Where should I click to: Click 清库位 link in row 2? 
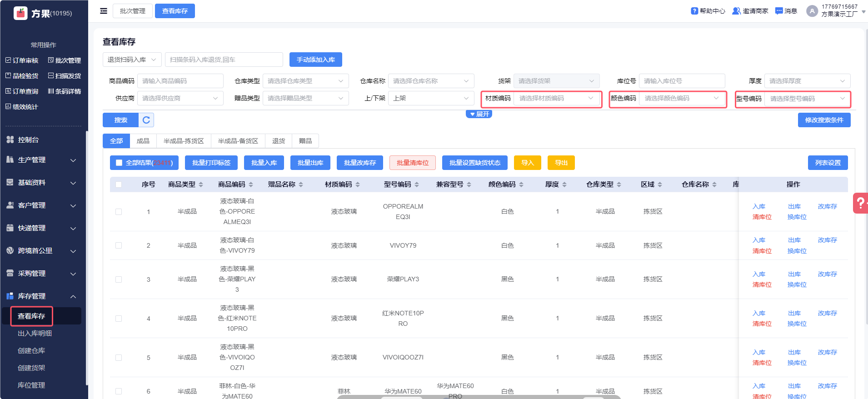pos(762,251)
